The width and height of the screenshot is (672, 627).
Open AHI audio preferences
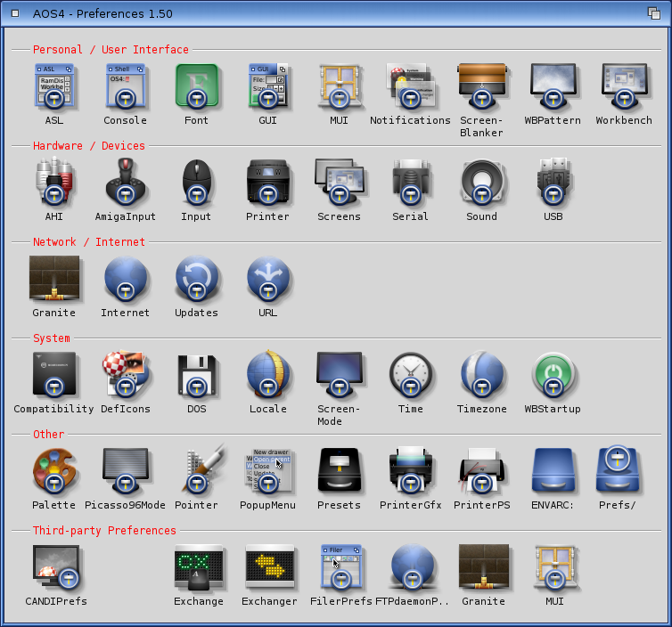(x=54, y=182)
